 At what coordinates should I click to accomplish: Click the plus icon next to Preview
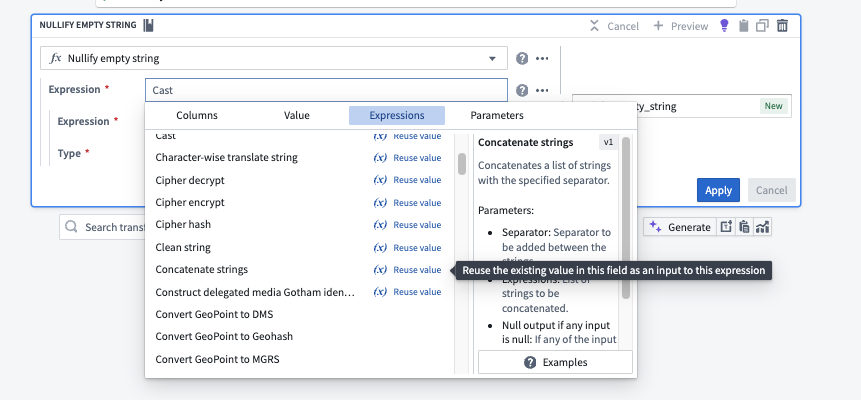tap(658, 26)
